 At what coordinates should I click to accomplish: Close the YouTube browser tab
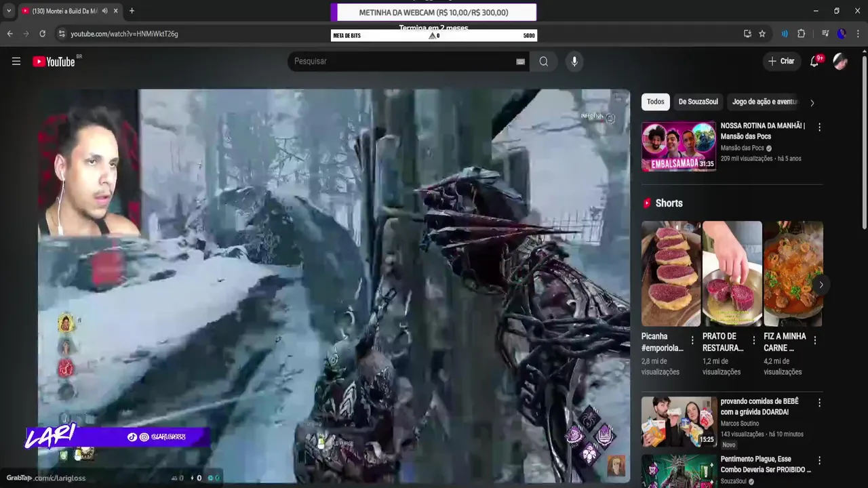click(116, 11)
